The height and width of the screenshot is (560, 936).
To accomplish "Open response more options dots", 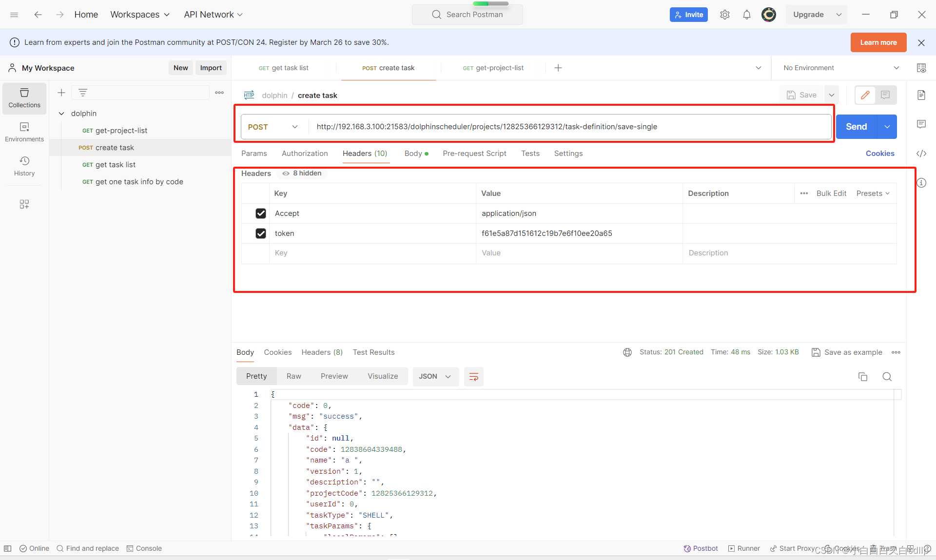I will pos(896,352).
